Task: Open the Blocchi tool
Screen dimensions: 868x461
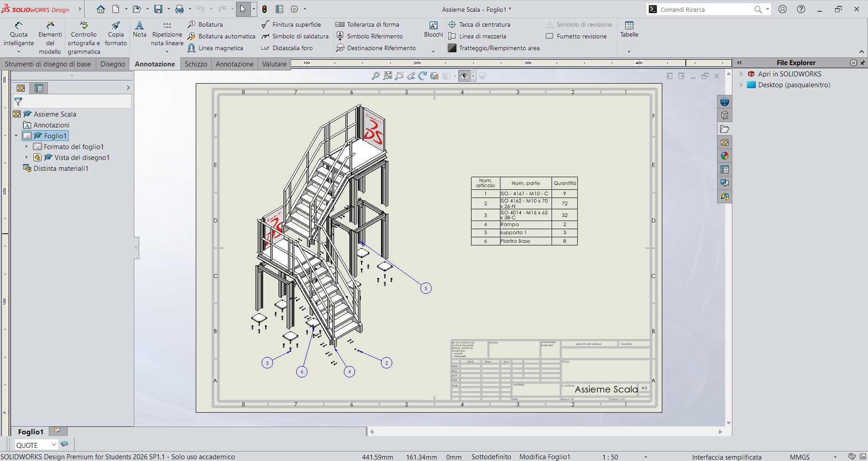Action: 433,30
